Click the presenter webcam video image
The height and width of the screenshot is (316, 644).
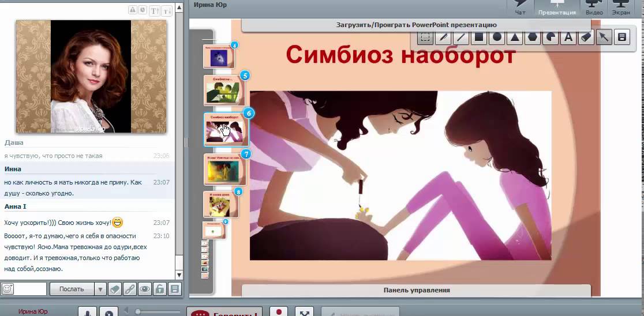tap(91, 76)
